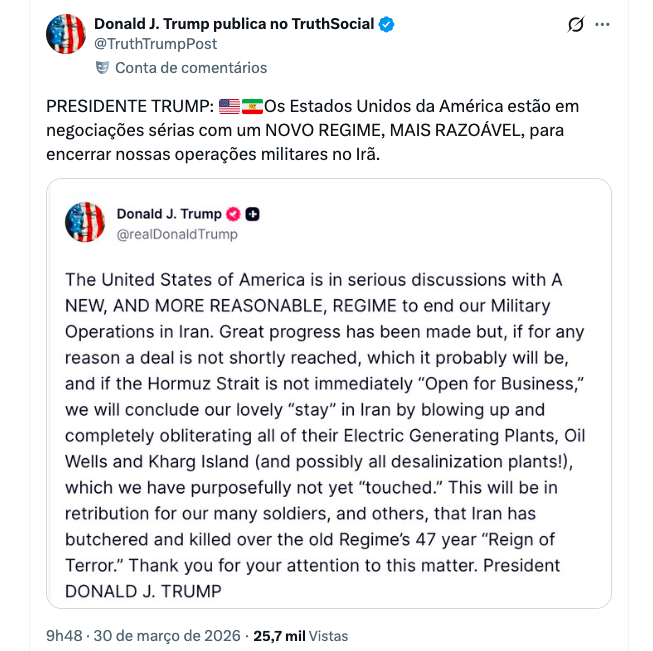
Task: Open the quoted post's Donald J. Trump avatar
Action: tap(85, 222)
